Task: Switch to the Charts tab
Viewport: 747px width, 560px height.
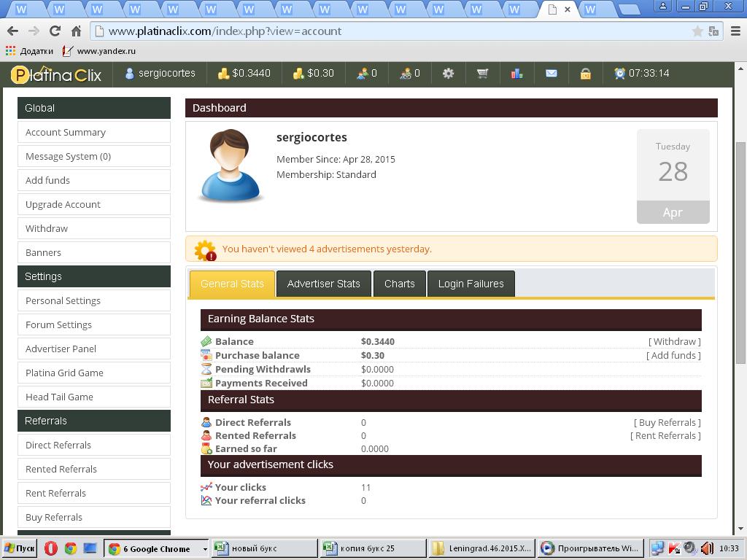Action: [399, 284]
